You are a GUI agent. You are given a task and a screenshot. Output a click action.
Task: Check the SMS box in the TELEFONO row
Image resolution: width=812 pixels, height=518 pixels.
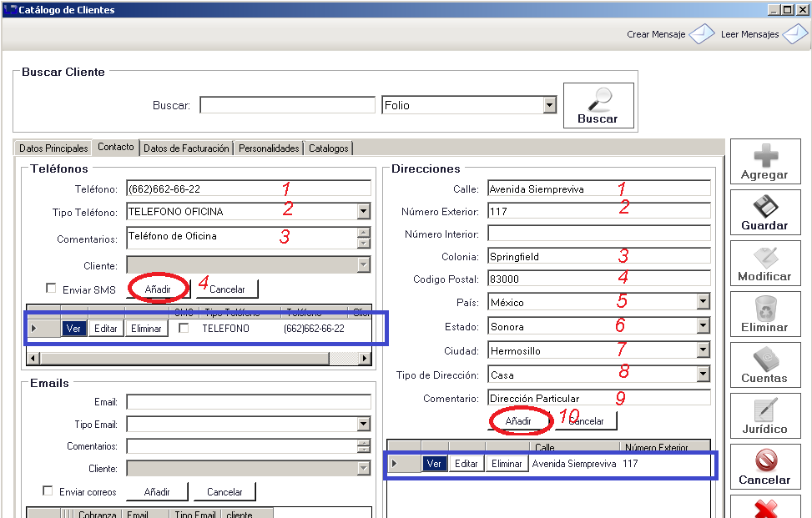[x=184, y=328]
